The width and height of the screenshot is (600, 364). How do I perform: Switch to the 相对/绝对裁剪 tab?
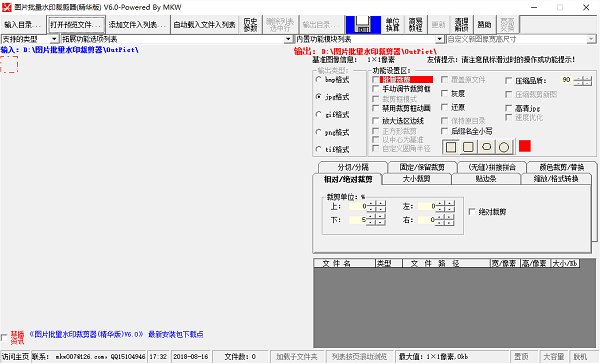point(347,179)
